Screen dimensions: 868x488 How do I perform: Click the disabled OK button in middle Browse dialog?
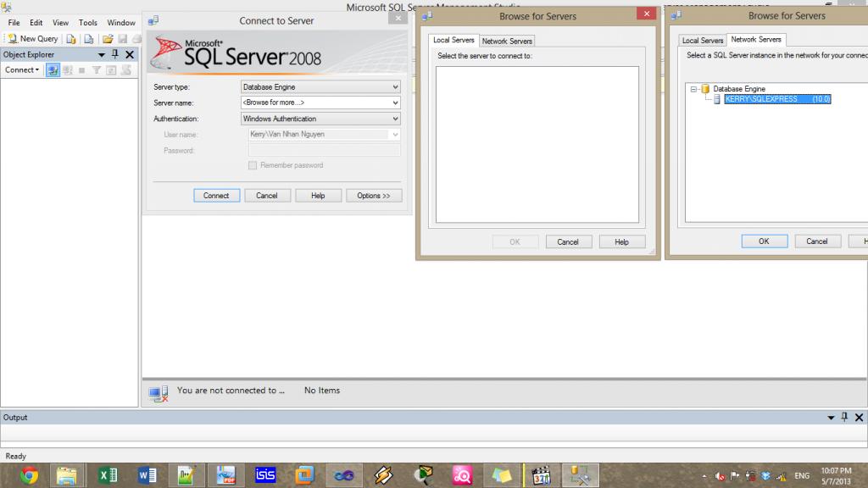tap(515, 241)
